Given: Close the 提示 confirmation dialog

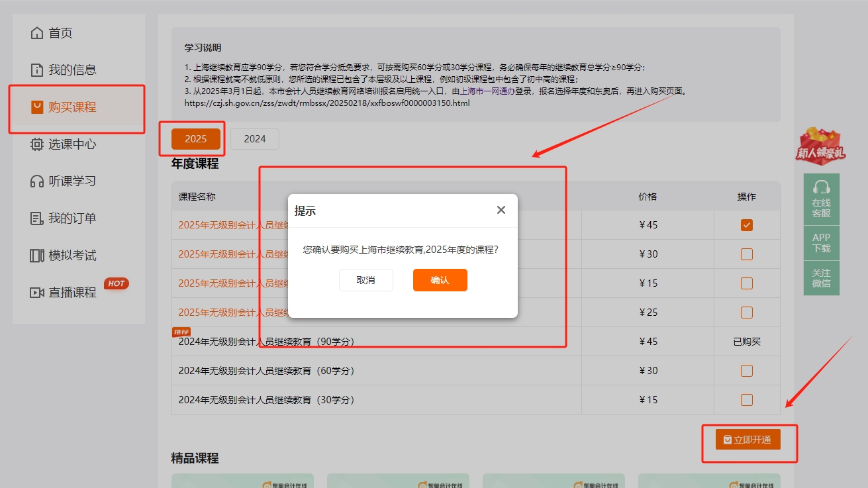Looking at the screenshot, I should (x=501, y=209).
